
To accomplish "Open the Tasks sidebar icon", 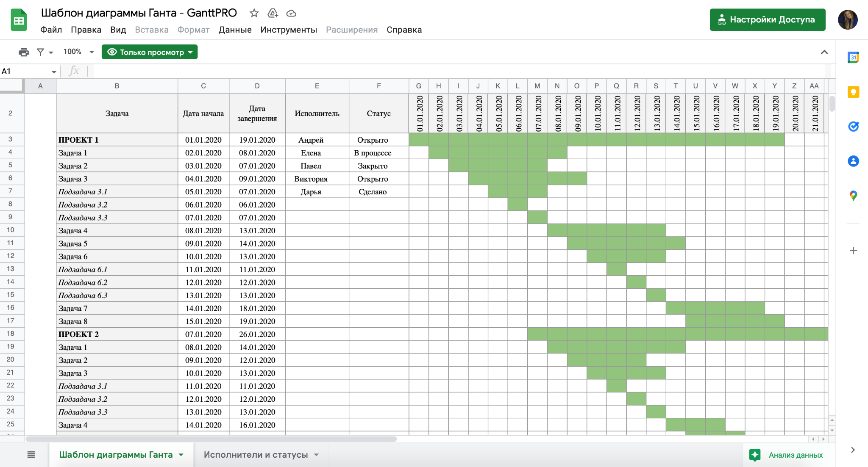I will point(853,126).
